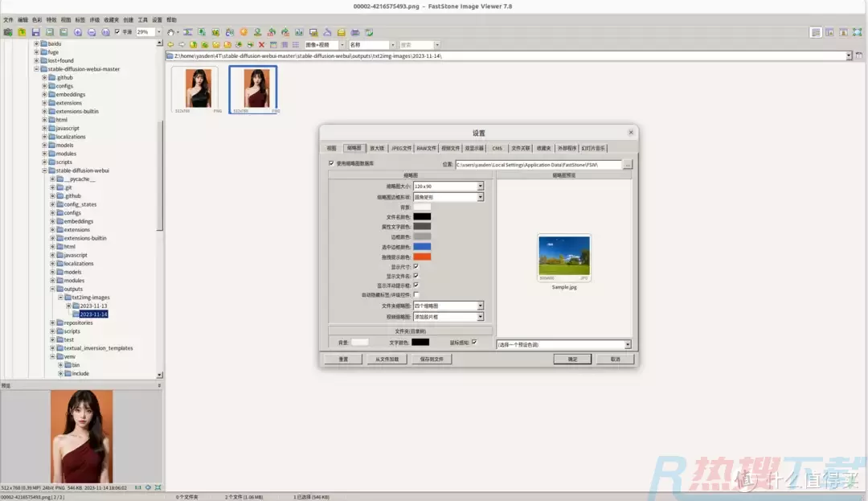
Task: Click the 重置 button
Action: (x=343, y=359)
